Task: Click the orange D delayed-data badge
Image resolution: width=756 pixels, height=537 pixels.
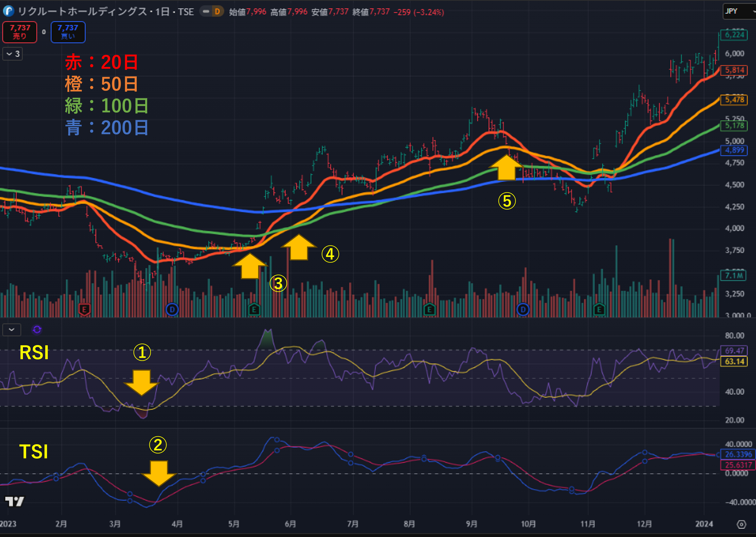Action: coord(217,12)
